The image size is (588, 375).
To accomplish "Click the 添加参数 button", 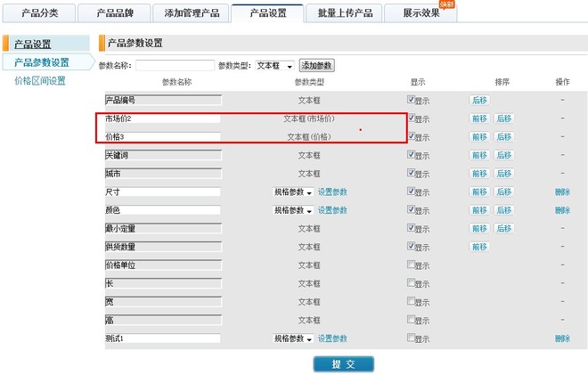I will (x=316, y=66).
